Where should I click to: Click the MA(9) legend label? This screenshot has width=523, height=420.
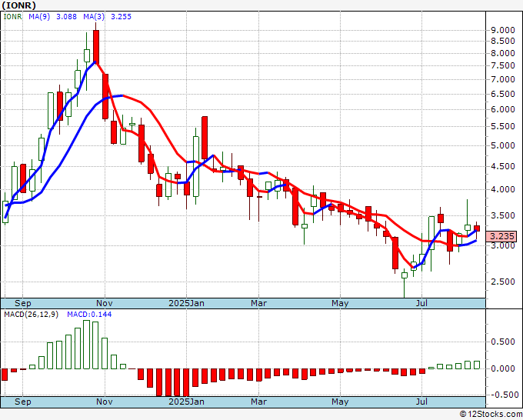pos(39,17)
